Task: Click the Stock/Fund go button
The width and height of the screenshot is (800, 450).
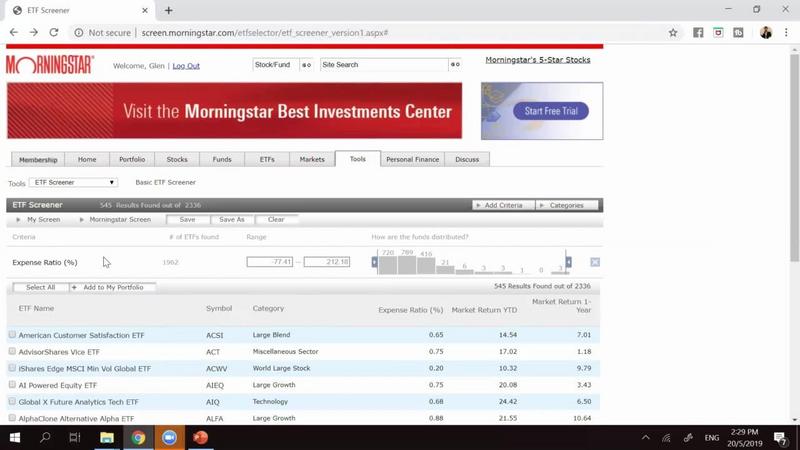Action: pos(306,65)
